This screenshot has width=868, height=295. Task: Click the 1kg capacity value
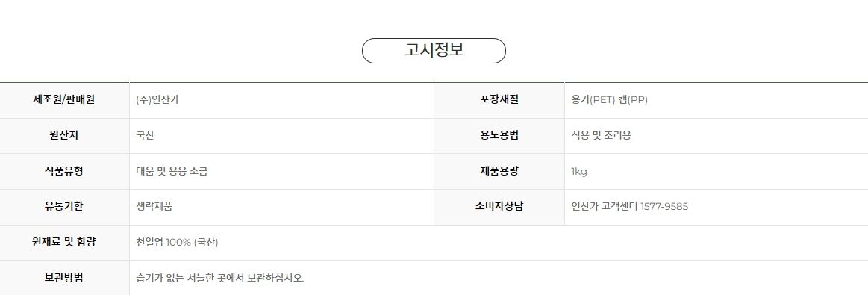click(x=579, y=172)
